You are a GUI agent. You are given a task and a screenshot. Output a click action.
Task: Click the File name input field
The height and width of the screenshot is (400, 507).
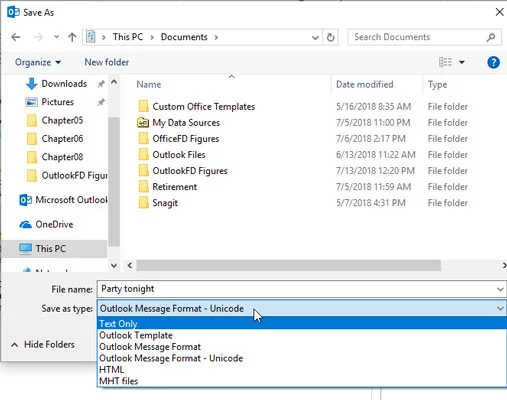[x=297, y=289]
